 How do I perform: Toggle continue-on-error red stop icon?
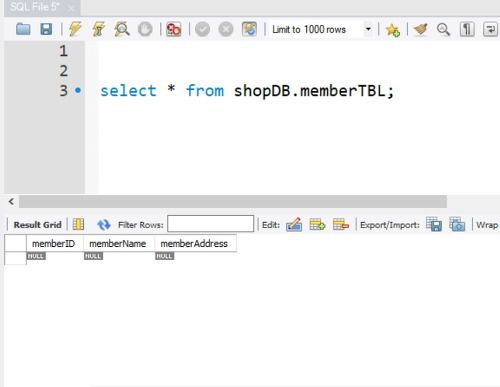[173, 29]
